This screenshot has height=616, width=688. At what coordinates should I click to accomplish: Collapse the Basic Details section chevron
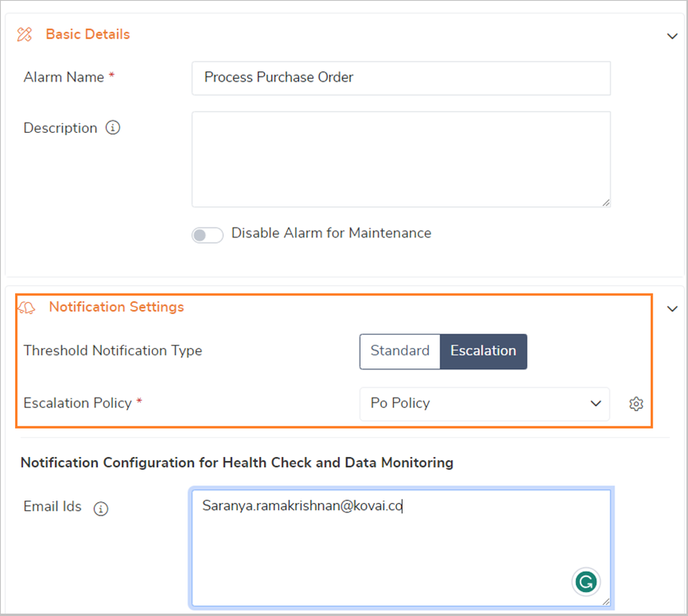pyautogui.click(x=672, y=36)
